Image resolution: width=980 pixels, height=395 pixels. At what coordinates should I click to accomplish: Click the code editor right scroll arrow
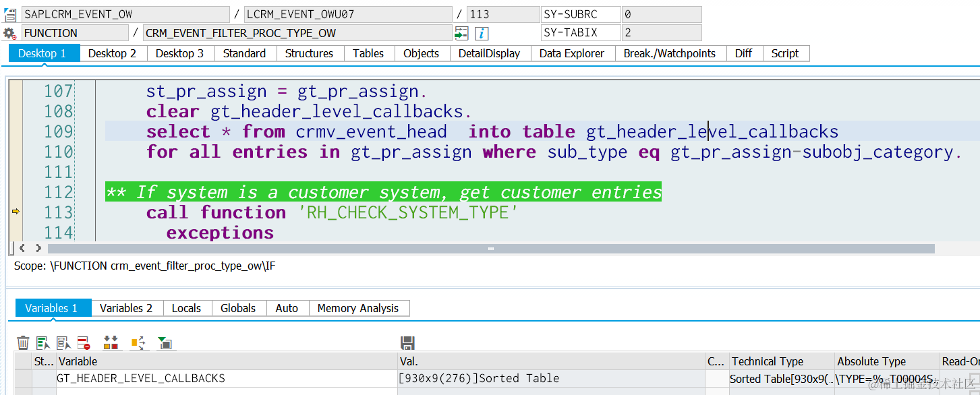(38, 249)
